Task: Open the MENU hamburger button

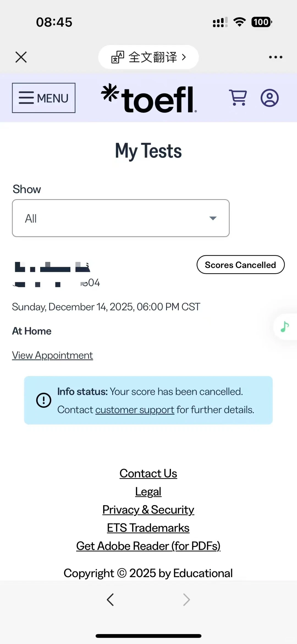Action: click(44, 98)
